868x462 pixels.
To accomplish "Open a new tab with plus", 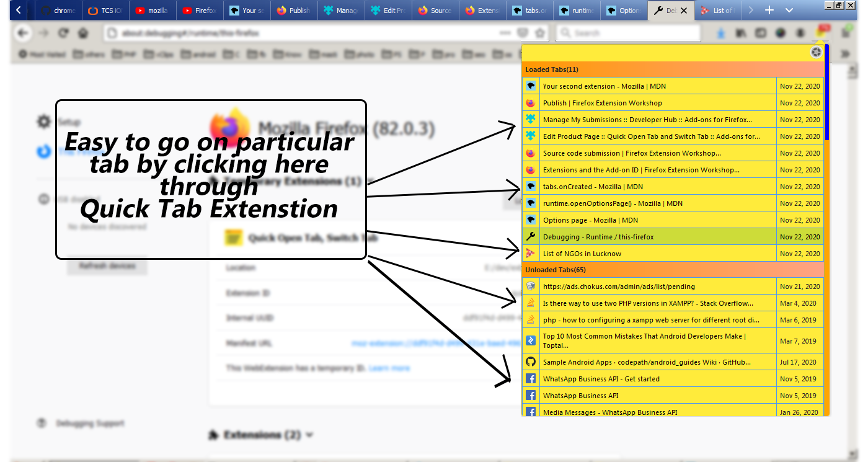I will (x=769, y=11).
